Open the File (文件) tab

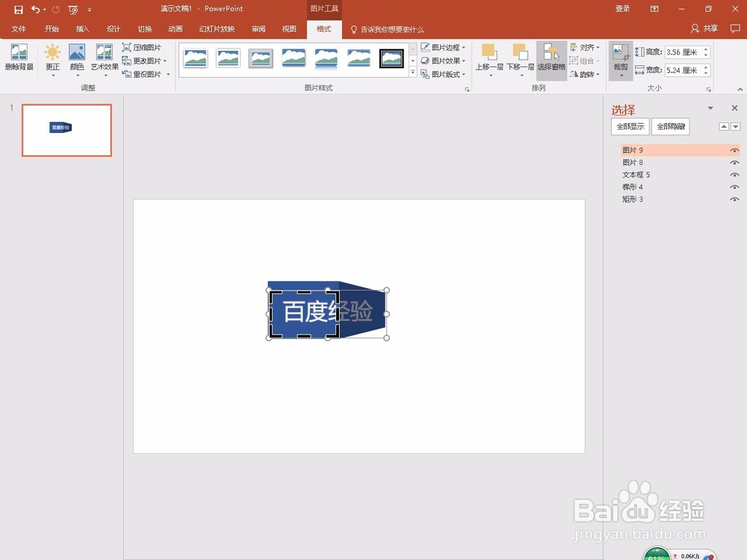(x=19, y=29)
